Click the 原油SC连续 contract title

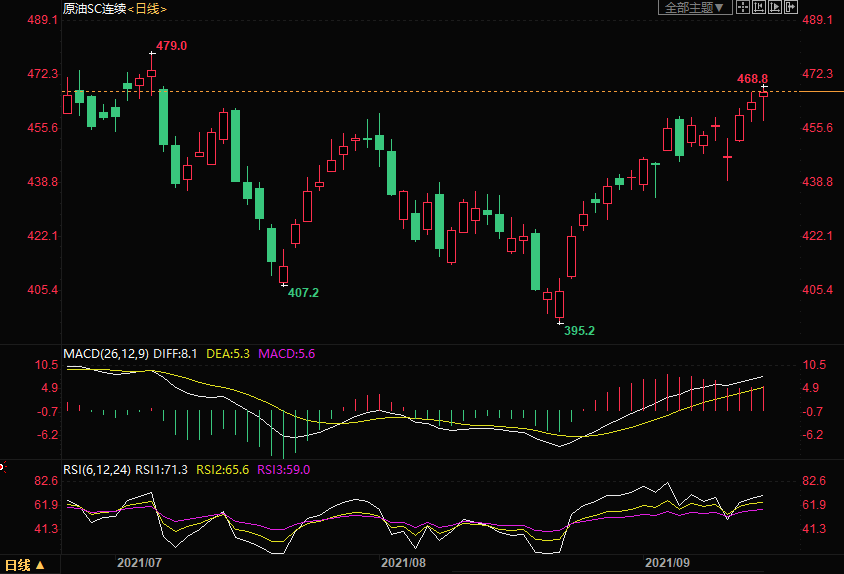(94, 9)
